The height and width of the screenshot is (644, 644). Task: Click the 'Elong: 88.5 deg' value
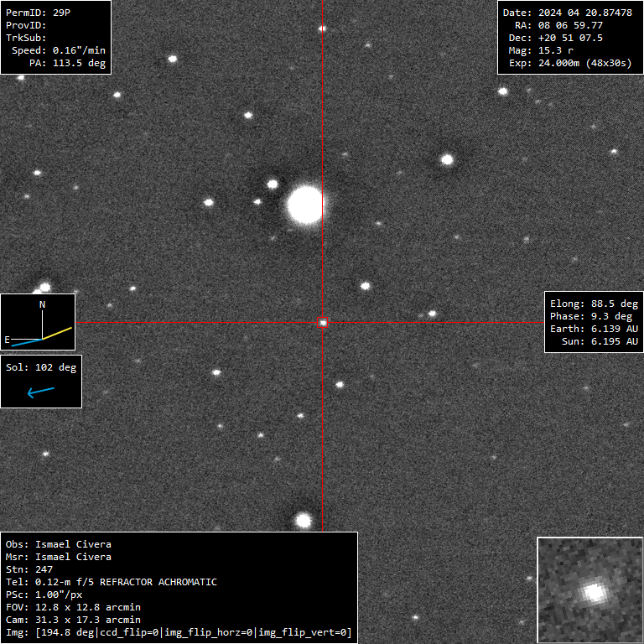click(594, 304)
